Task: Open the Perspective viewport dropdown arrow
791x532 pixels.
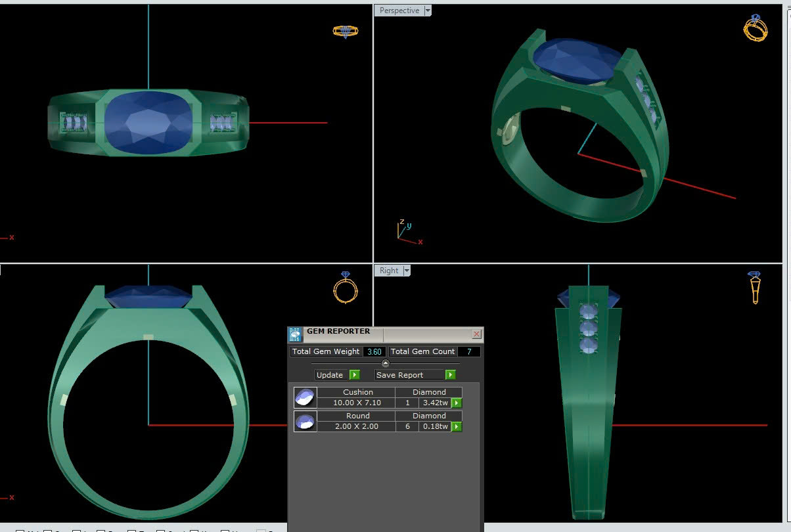Action: 428,11
